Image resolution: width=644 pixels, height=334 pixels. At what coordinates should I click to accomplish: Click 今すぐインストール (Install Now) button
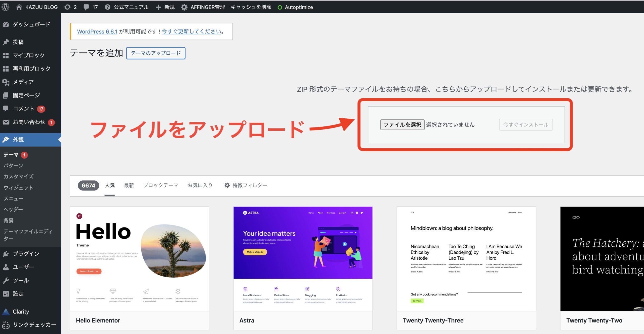526,124
